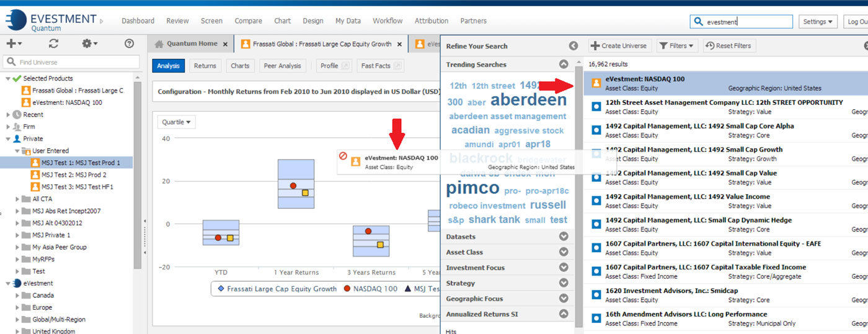Select MSJ Test 1: MSJ Test Prod 1 tree item
Image resolution: width=868 pixels, height=334 pixels.
(x=66, y=163)
